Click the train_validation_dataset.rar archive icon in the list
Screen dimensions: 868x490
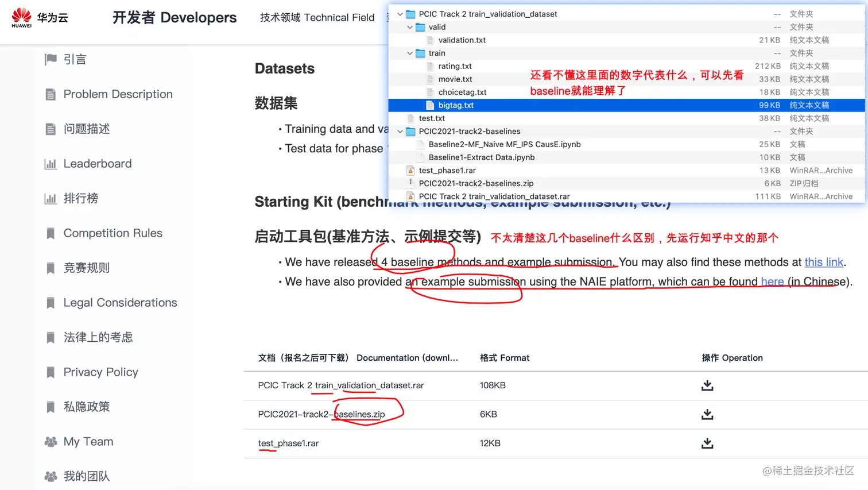(x=410, y=196)
